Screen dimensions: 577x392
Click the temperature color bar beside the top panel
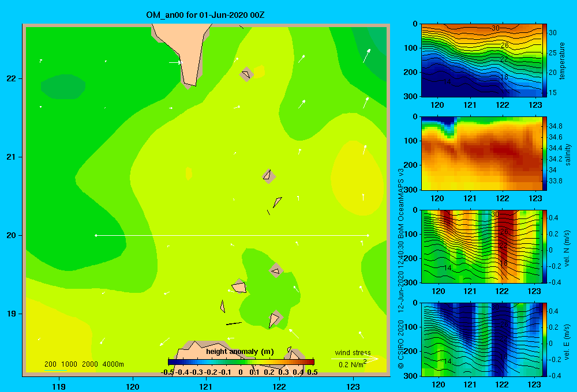(545, 61)
